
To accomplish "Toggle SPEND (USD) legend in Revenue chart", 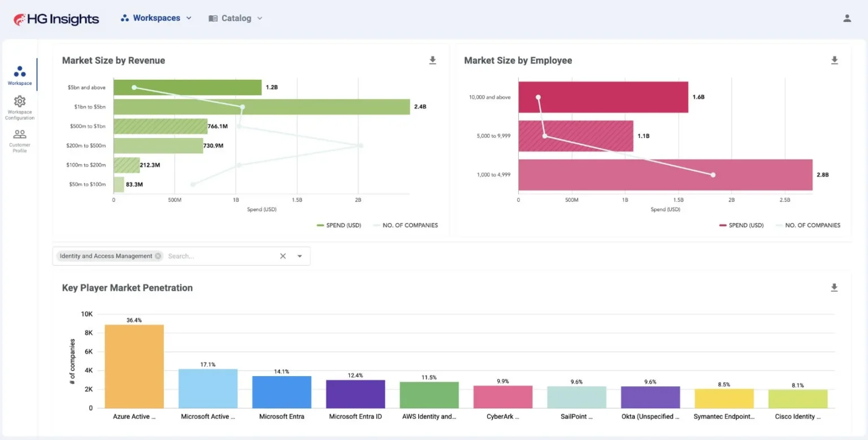I will pyautogui.click(x=339, y=225).
